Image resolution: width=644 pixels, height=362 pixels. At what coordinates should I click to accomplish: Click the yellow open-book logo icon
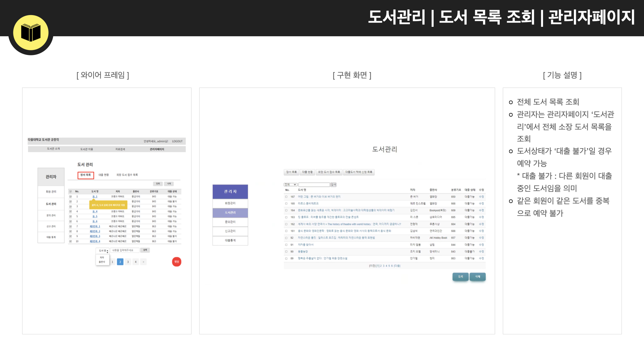(x=31, y=33)
